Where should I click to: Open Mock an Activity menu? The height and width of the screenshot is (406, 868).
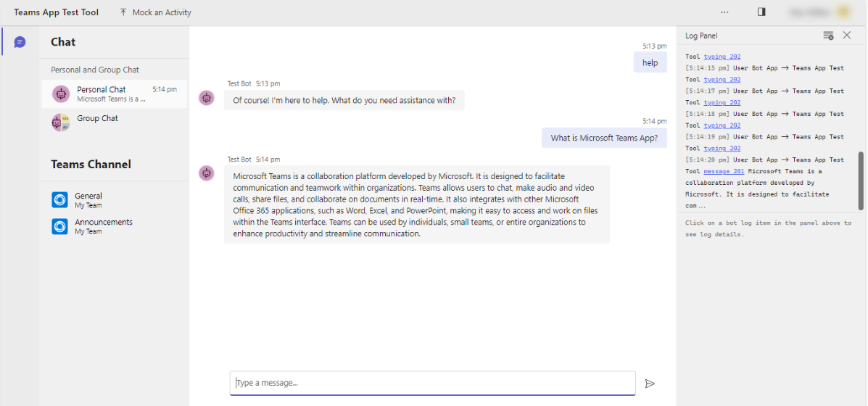[x=156, y=12]
